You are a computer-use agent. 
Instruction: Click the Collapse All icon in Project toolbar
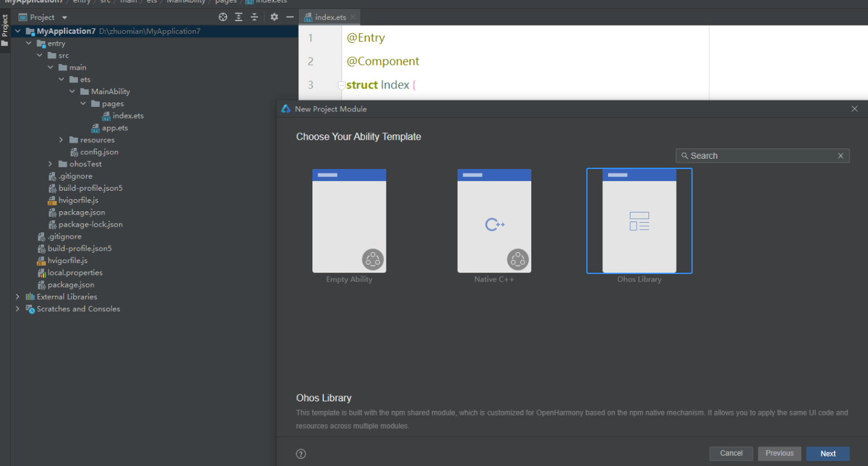254,17
